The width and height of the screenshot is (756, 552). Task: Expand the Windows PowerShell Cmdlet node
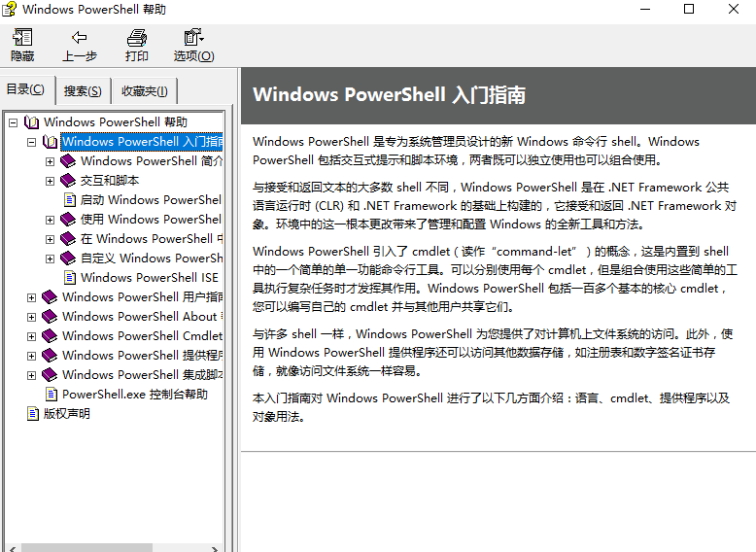click(32, 336)
